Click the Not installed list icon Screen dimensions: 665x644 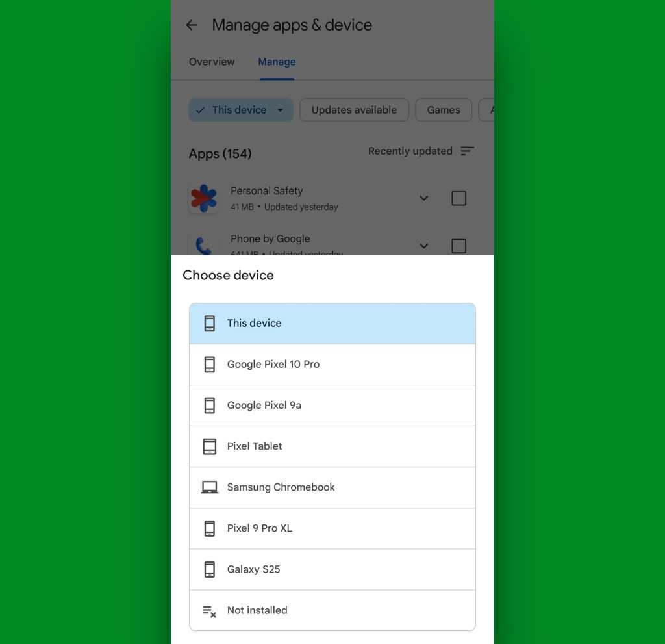pos(210,612)
